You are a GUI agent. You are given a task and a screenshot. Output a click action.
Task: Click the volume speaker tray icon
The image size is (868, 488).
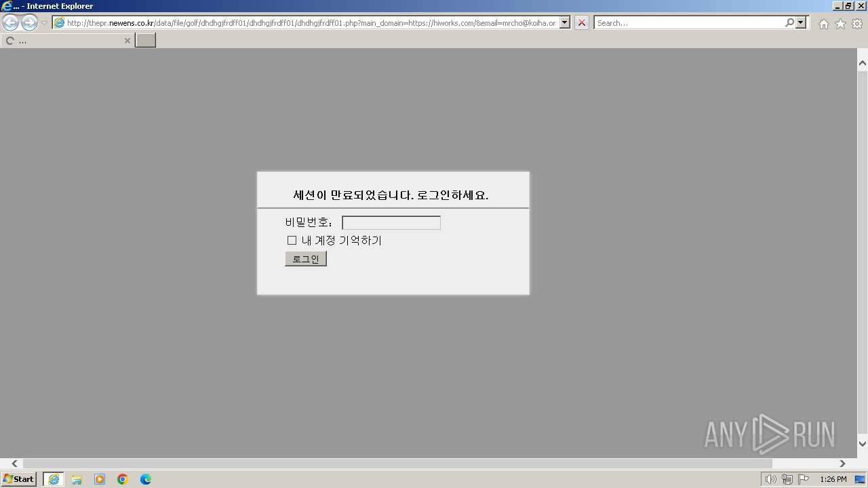[x=770, y=479]
